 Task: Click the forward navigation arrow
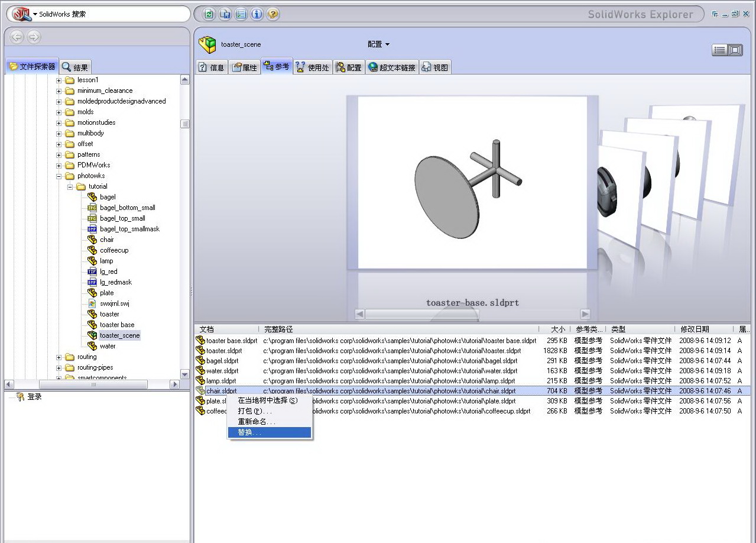(x=34, y=37)
